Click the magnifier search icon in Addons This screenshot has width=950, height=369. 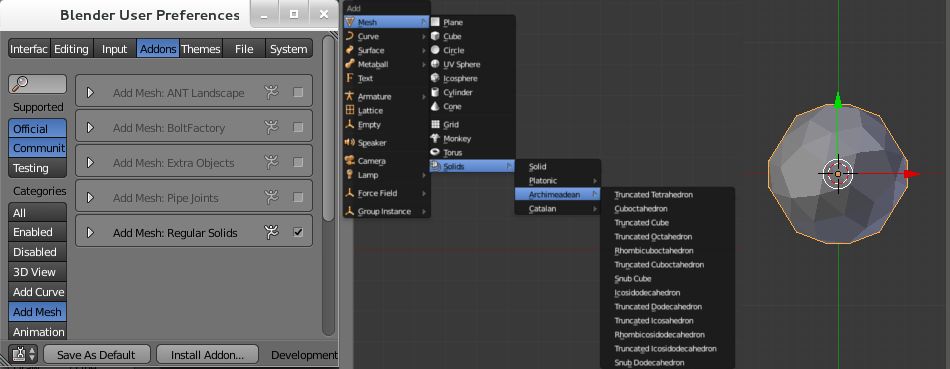[20, 84]
